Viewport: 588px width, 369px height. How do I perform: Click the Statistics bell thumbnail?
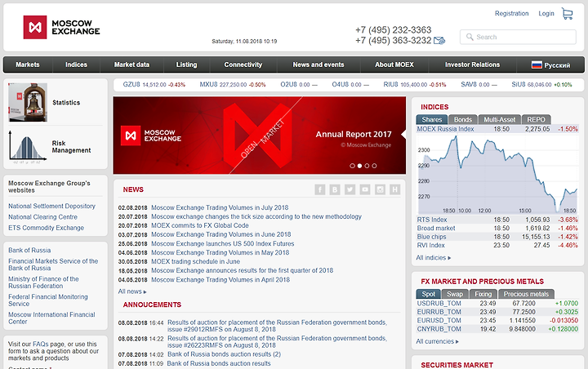point(28,102)
